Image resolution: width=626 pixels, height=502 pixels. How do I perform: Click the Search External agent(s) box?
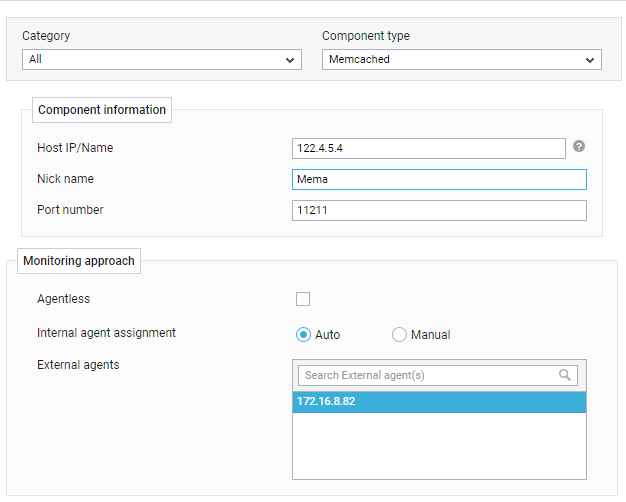(438, 375)
